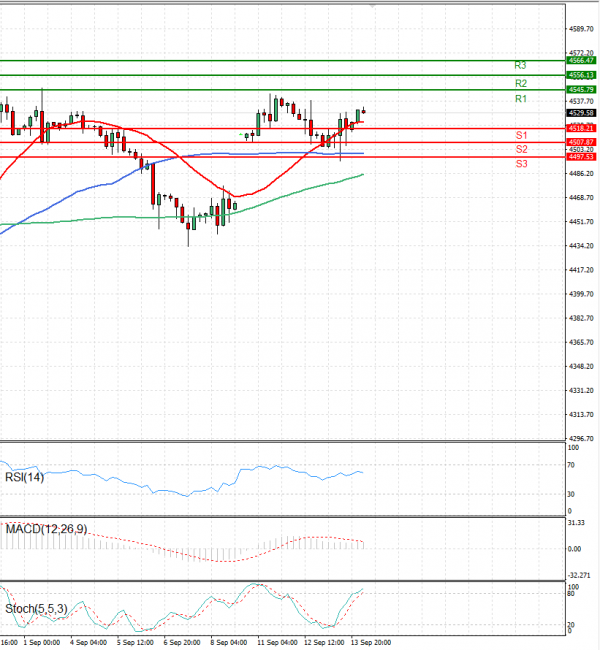Click the 12 Sep 12:00 time label
This screenshot has height=650, width=600.
tap(324, 643)
